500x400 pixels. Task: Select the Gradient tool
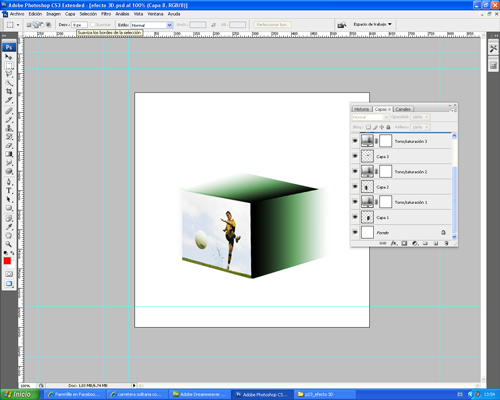tap(9, 154)
